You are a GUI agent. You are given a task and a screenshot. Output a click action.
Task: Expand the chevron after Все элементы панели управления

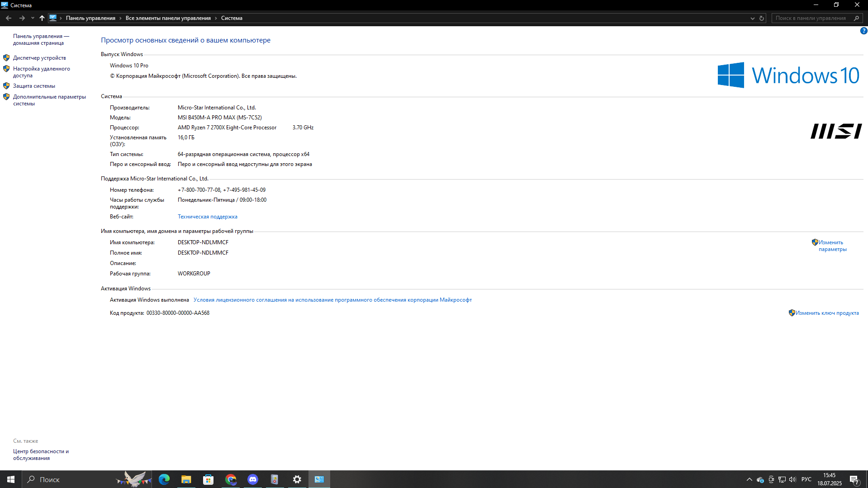[x=216, y=18]
